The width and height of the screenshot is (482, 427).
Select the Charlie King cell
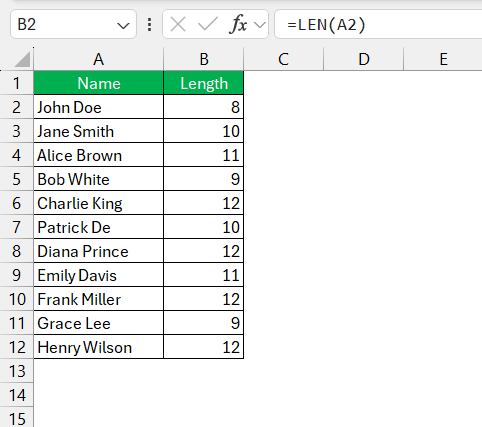click(x=99, y=203)
